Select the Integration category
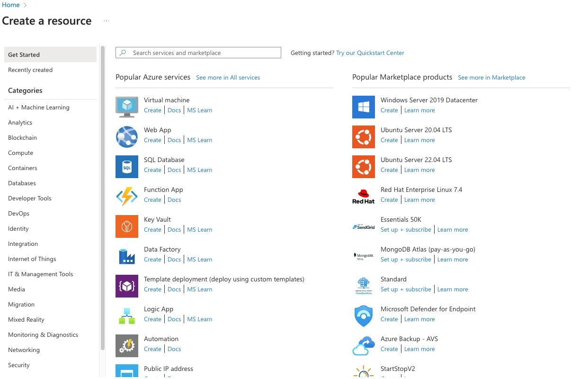 (23, 244)
